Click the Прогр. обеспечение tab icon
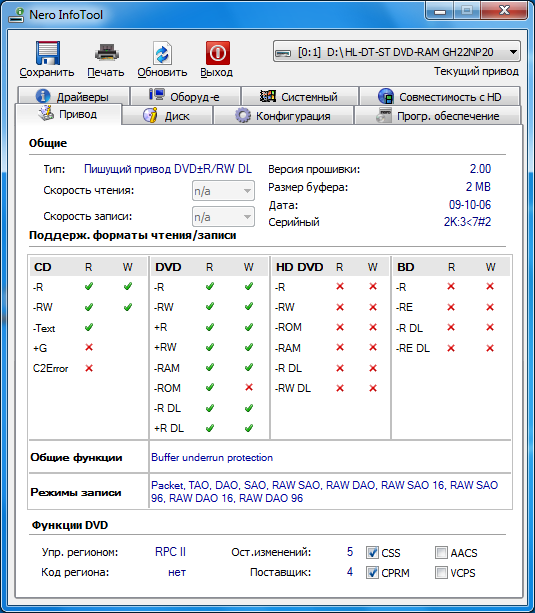Viewport: 535px width, 613px height. tap(384, 116)
